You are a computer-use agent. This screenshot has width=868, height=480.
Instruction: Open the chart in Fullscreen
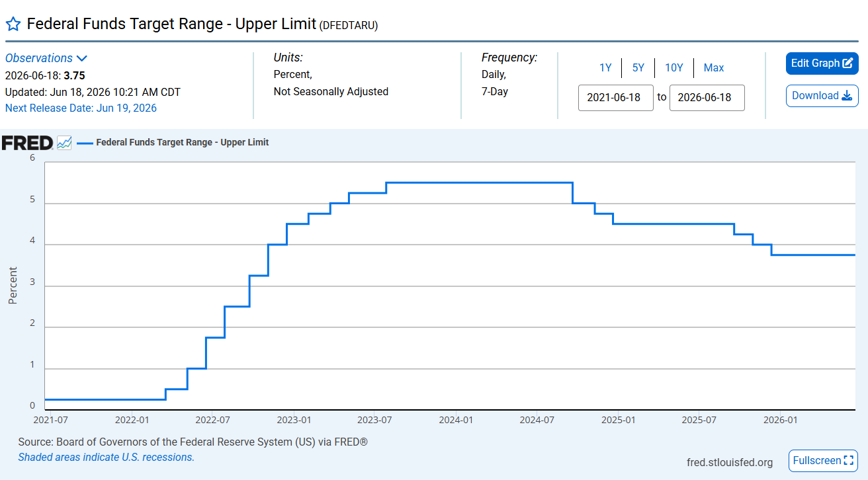823,461
